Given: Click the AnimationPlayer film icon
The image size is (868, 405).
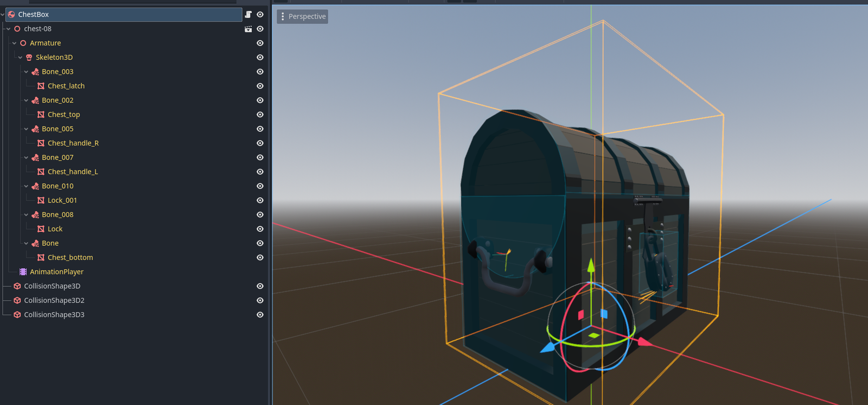Looking at the screenshot, I should [23, 272].
